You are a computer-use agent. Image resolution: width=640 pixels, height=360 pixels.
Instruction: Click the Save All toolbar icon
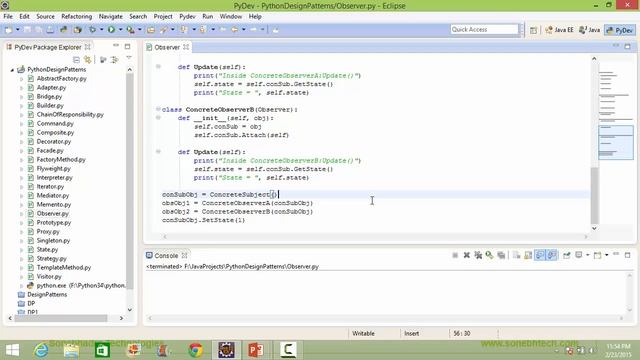point(38,30)
